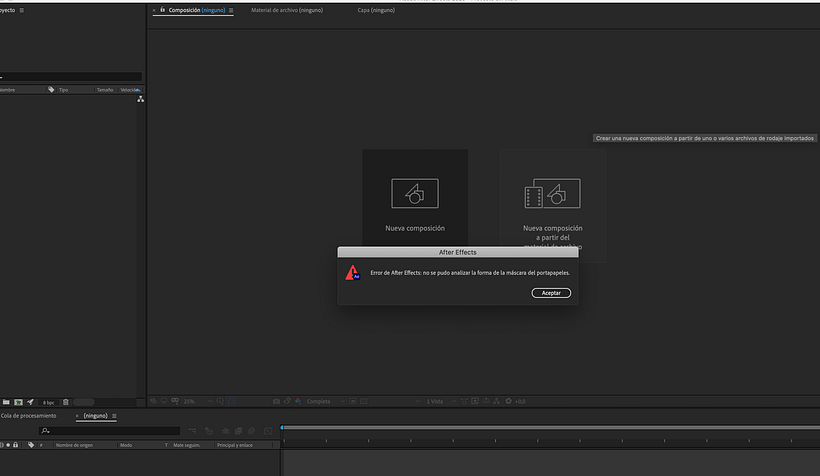Image resolution: width=820 pixels, height=476 pixels.
Task: Open the composition mini-flowchart icon in timeline
Action: click(x=192, y=431)
